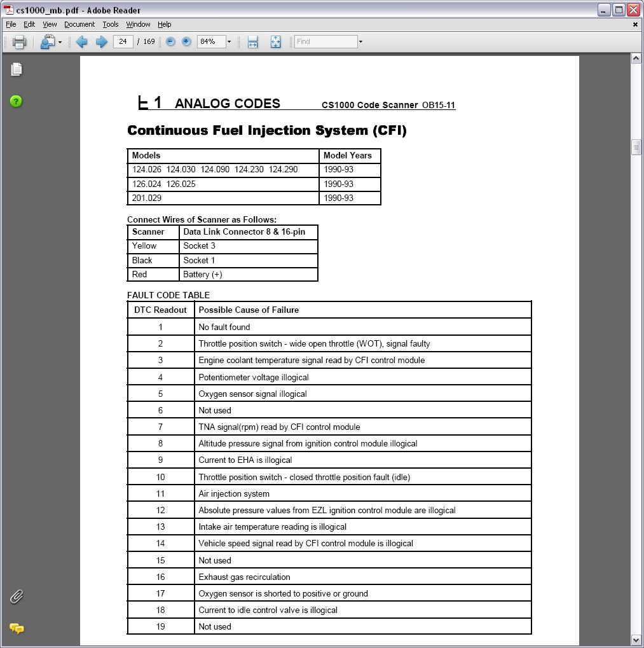Screen dimensions: 644x648
Task: Click the scroll down arrow of vertical scrollbar
Action: point(636,640)
